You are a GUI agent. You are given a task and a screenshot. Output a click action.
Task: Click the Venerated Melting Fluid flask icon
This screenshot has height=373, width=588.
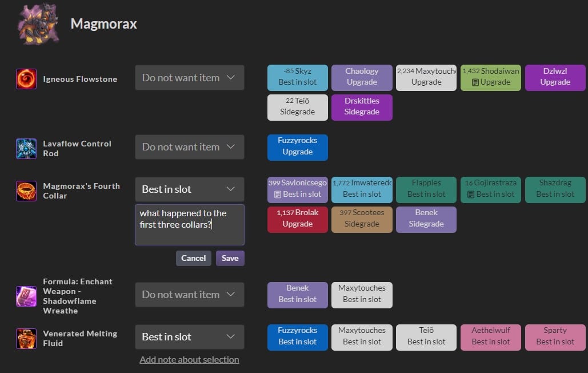[x=26, y=337]
